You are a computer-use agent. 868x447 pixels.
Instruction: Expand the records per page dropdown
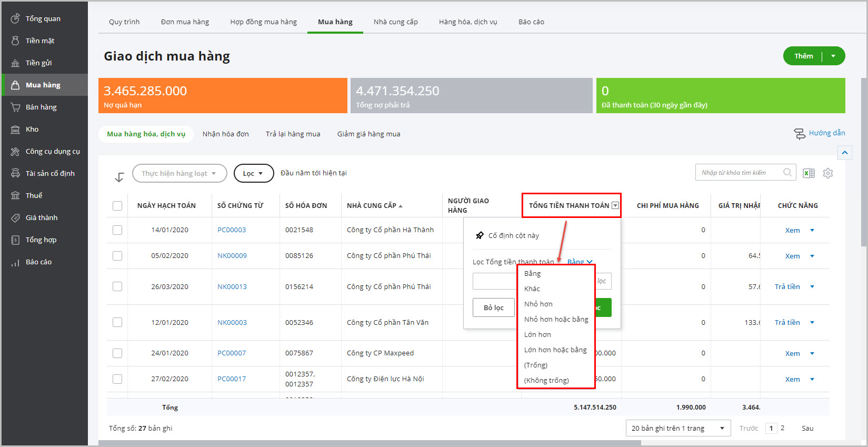[678, 428]
